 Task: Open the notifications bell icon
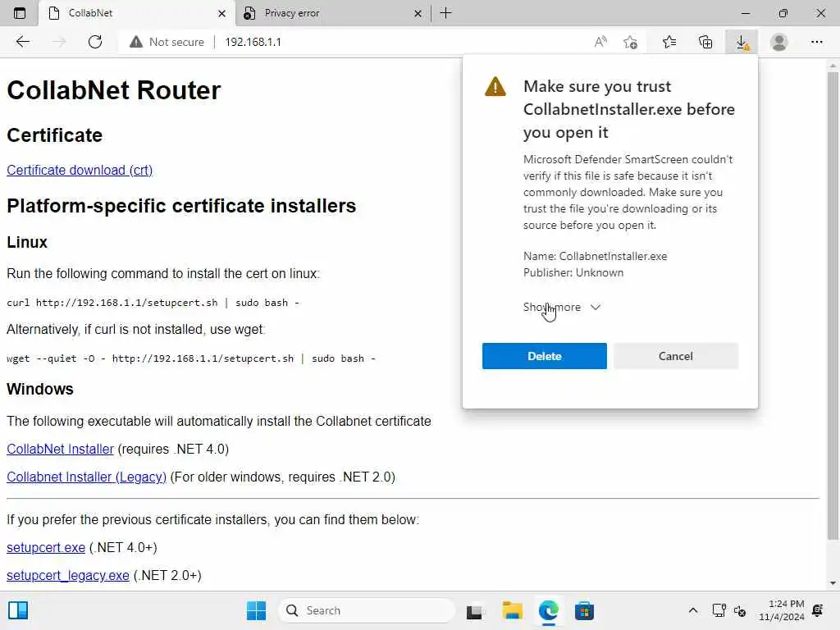818,610
